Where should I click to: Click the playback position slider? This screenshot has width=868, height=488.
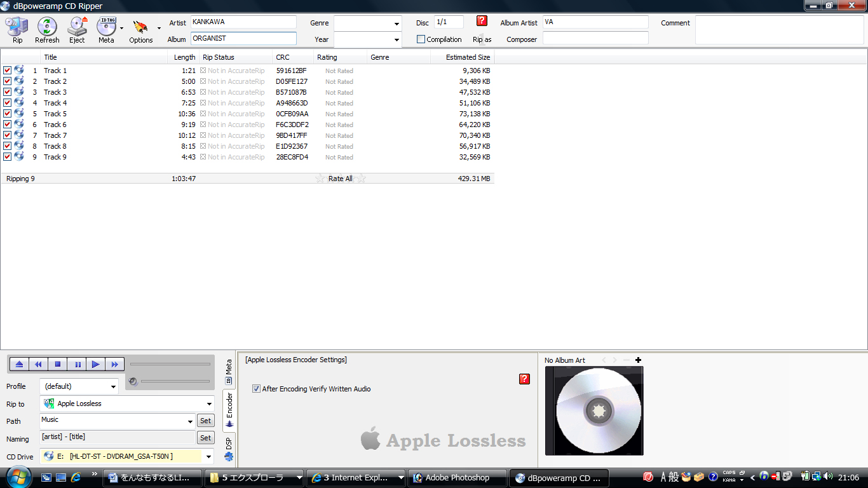pyautogui.click(x=170, y=364)
